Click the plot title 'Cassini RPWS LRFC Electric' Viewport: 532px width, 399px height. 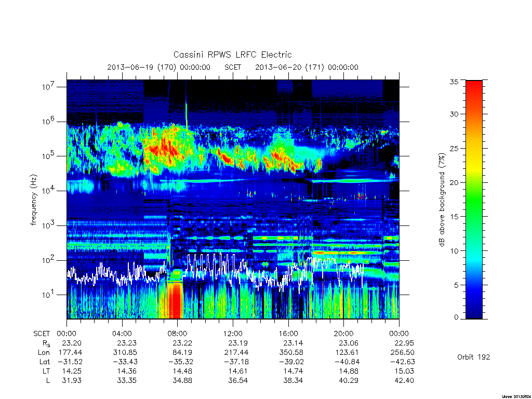pyautogui.click(x=232, y=55)
